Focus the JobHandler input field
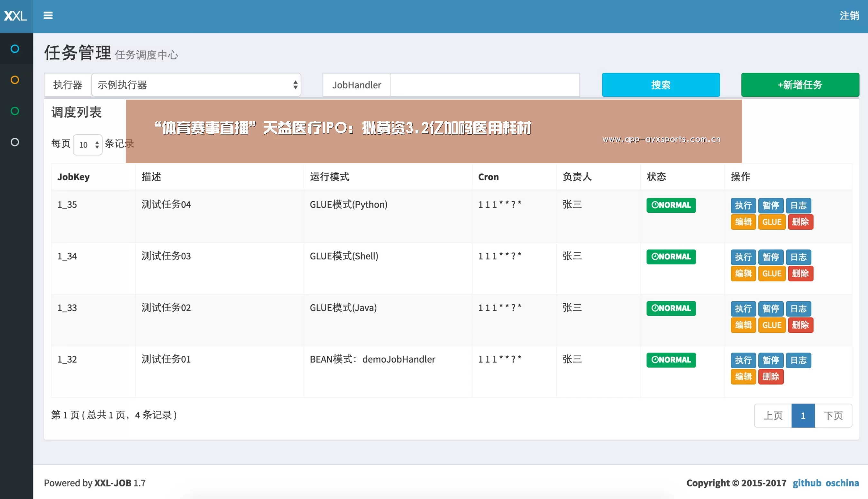Screen dimensions: 868x499 click(485, 85)
